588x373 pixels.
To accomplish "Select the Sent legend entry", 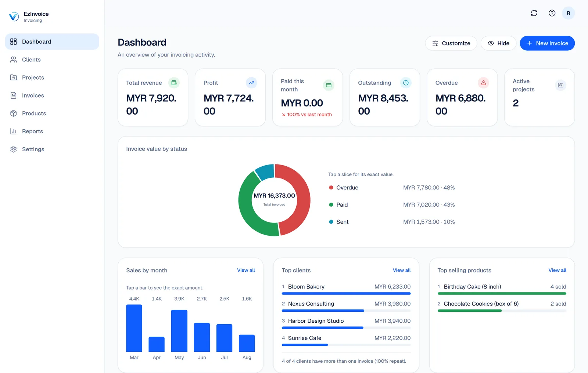I will 392,222.
